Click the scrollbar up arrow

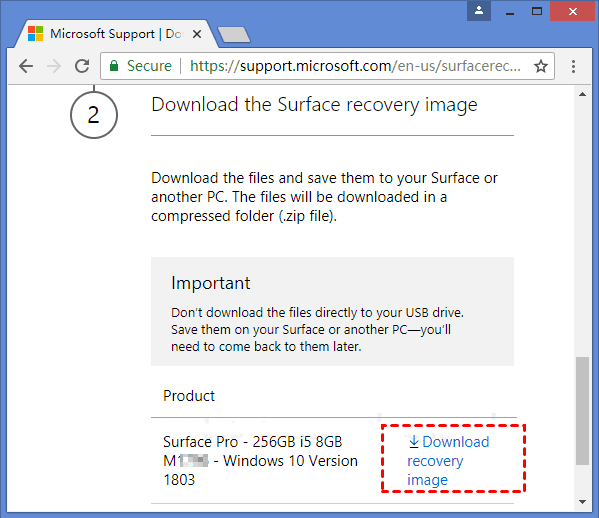pos(582,94)
